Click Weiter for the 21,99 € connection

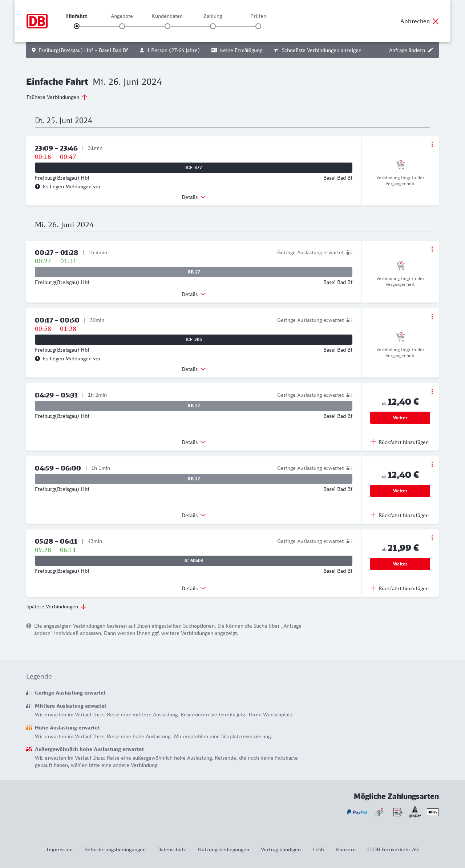tap(400, 564)
